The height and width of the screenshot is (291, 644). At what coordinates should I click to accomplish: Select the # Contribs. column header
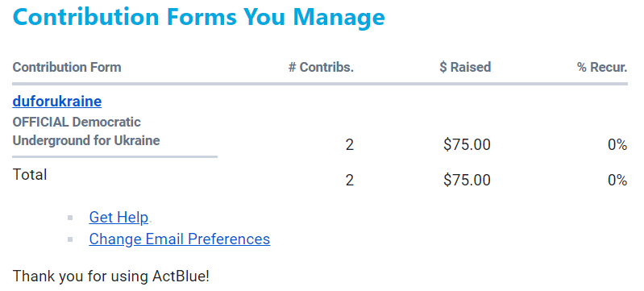[321, 67]
